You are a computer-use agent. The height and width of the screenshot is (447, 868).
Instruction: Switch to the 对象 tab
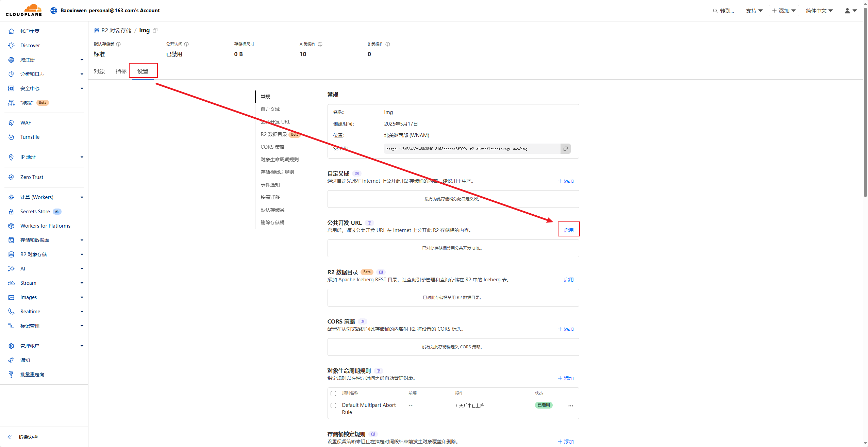click(99, 71)
